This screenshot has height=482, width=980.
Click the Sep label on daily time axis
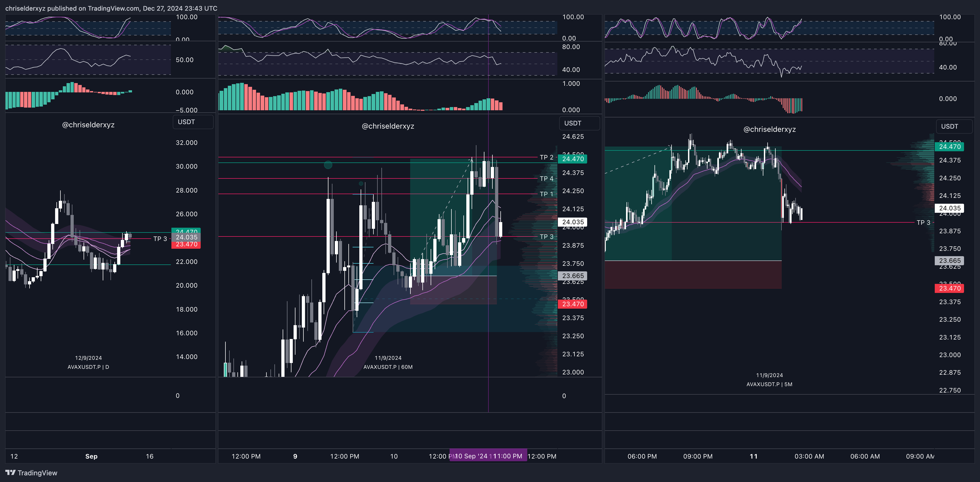[x=91, y=456]
